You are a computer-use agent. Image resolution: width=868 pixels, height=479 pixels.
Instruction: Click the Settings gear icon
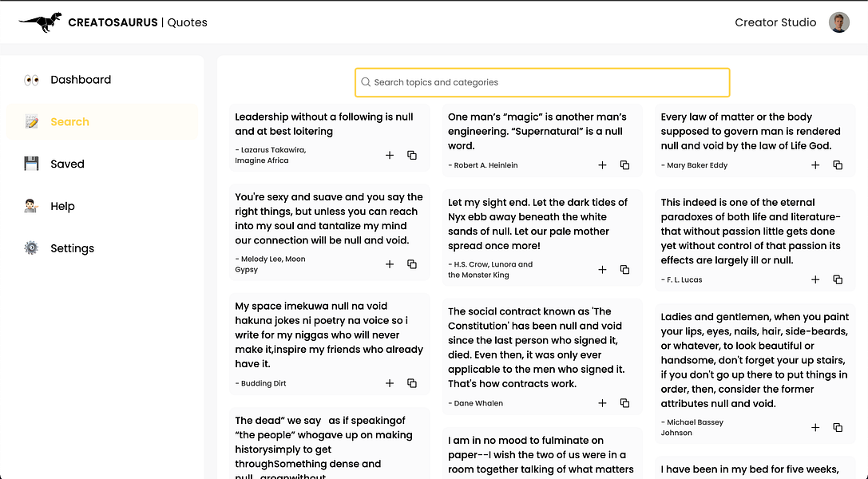pos(32,247)
